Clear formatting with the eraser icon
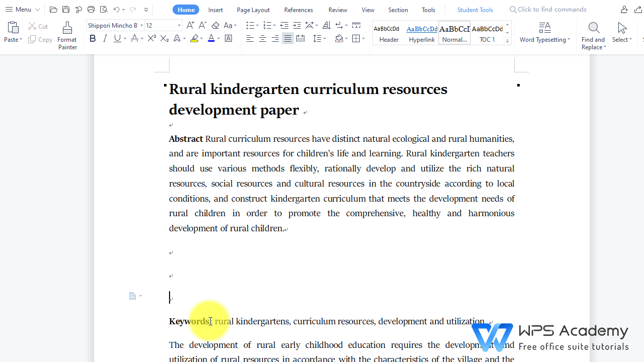The height and width of the screenshot is (362, 644). 215,25
